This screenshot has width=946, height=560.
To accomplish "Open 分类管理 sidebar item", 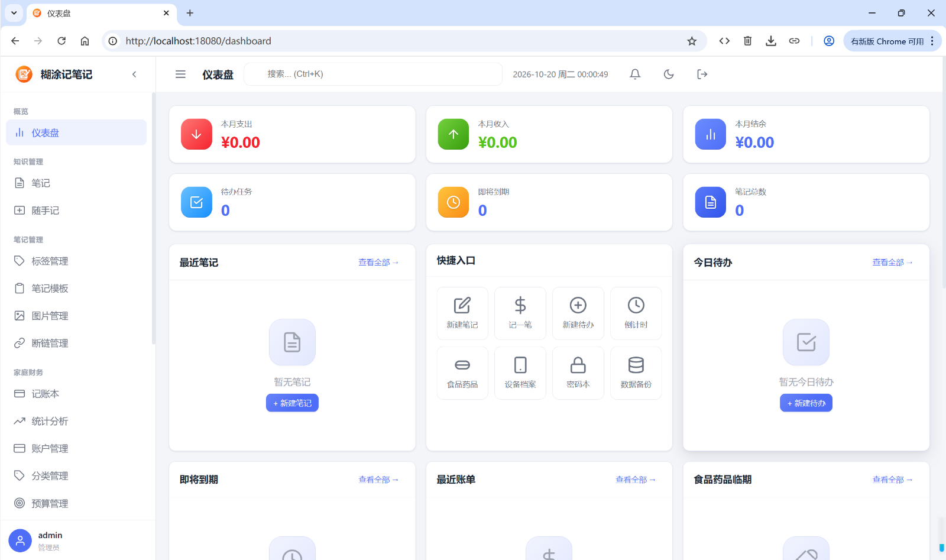I will (x=76, y=475).
